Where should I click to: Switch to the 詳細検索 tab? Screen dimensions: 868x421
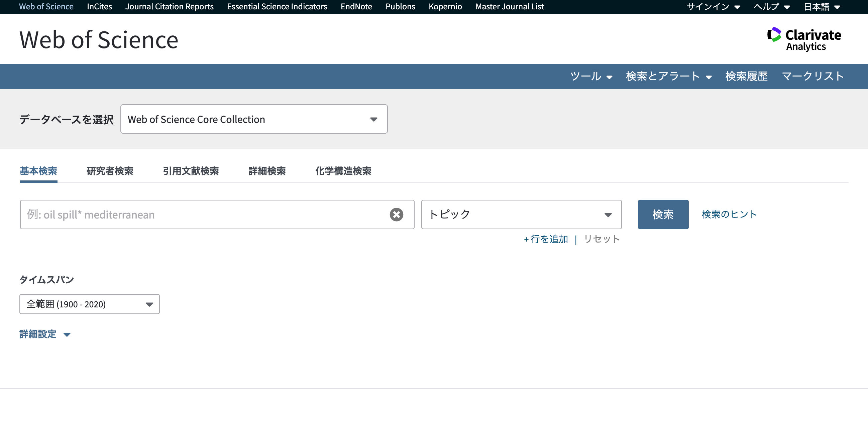tap(267, 171)
